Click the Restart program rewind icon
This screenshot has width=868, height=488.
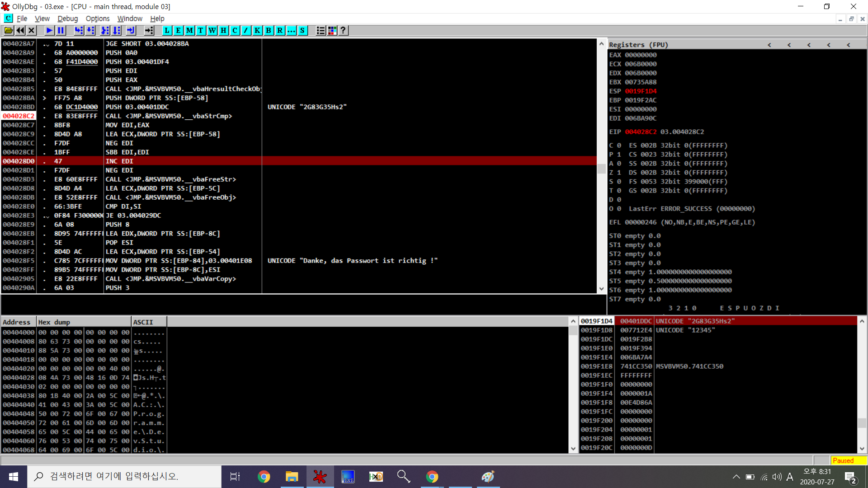click(20, 30)
